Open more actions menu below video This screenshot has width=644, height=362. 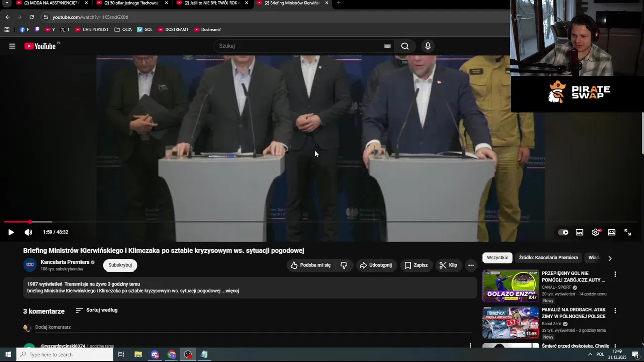pyautogui.click(x=471, y=265)
